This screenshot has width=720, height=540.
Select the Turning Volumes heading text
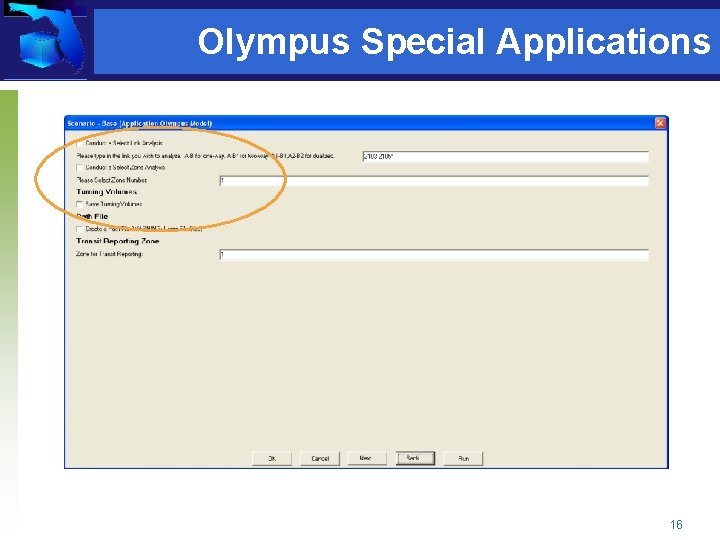pyautogui.click(x=107, y=192)
